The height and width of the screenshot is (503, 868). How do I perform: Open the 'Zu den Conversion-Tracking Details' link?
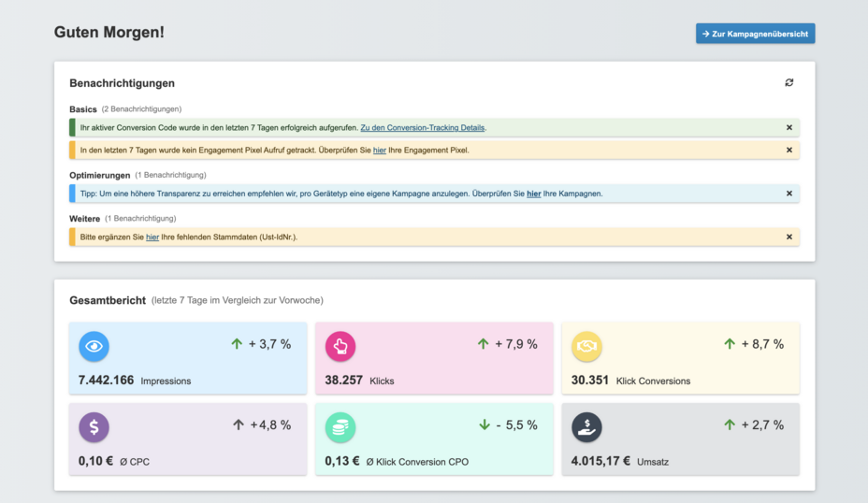click(x=422, y=128)
